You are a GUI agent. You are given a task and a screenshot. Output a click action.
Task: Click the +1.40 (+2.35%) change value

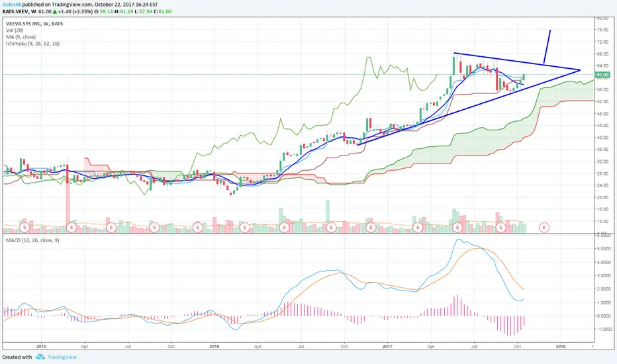coord(75,12)
